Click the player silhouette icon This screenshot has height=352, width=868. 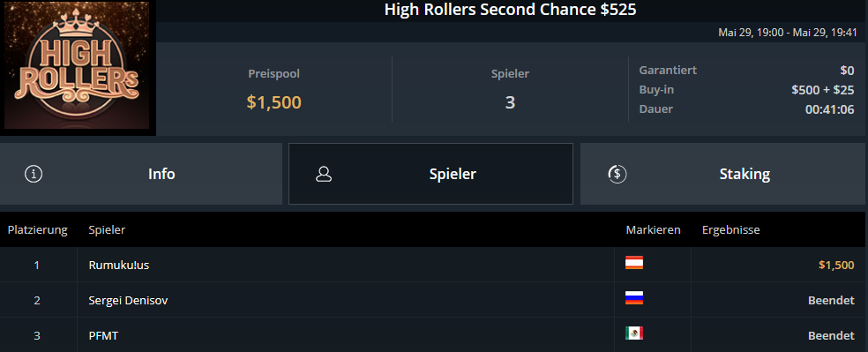(x=324, y=174)
